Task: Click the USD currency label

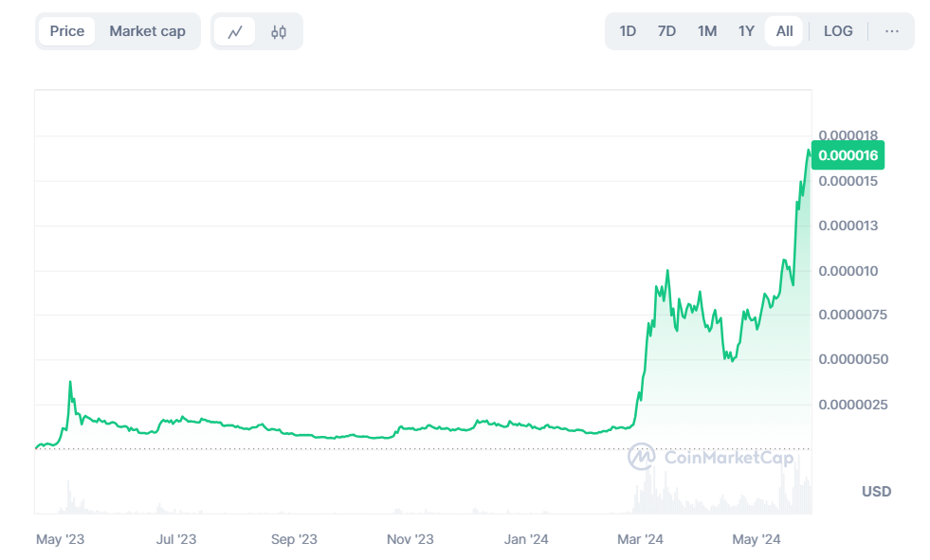Action: tap(876, 491)
